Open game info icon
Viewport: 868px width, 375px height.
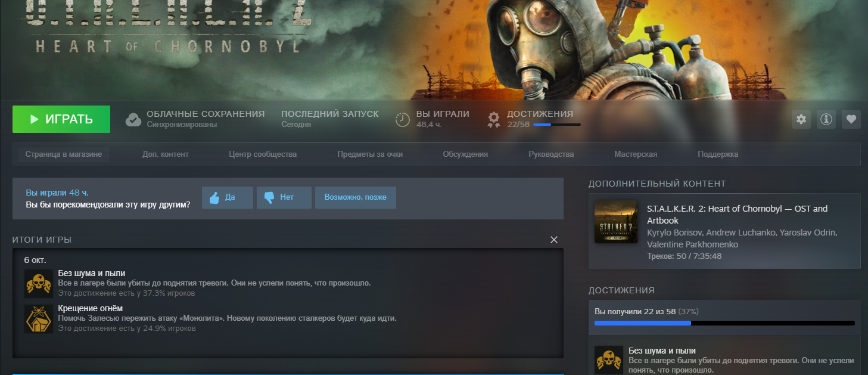[826, 119]
